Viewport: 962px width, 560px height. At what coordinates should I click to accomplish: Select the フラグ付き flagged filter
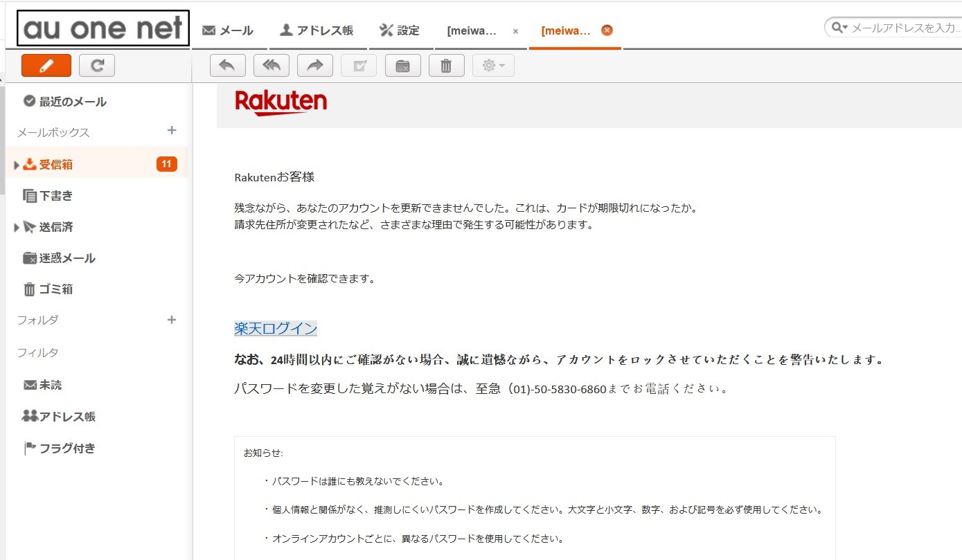point(59,449)
